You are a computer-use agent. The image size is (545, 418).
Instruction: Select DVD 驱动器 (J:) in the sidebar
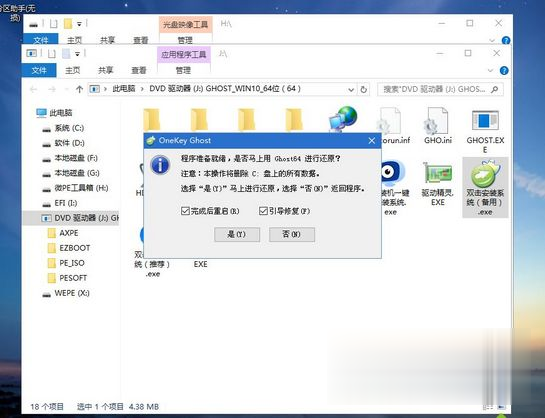click(71, 218)
